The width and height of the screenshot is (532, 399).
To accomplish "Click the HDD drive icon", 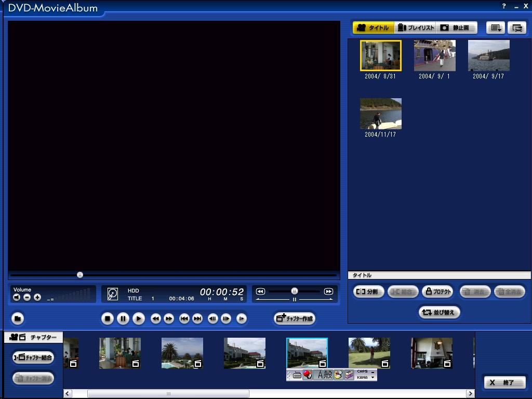I will point(113,294).
